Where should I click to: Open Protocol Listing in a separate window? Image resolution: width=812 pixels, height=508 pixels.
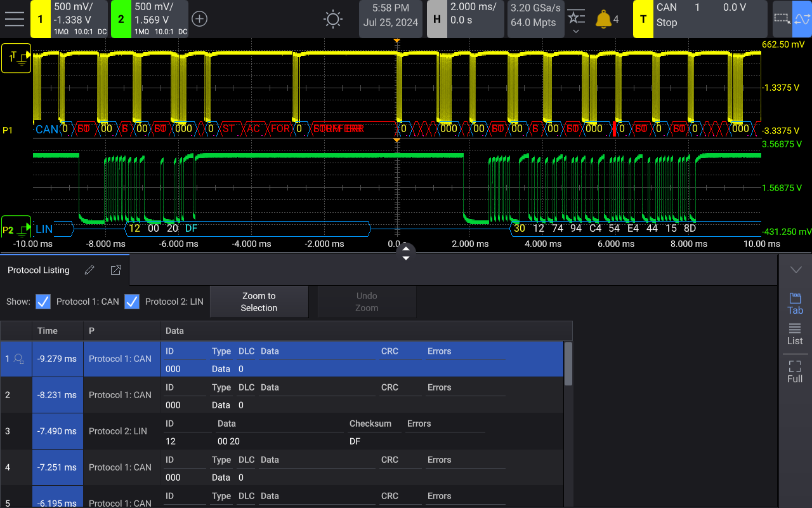tap(115, 270)
